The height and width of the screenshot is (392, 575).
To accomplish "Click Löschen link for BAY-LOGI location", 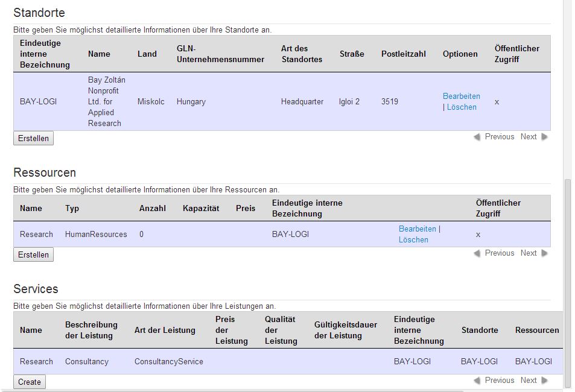I will 462,107.
